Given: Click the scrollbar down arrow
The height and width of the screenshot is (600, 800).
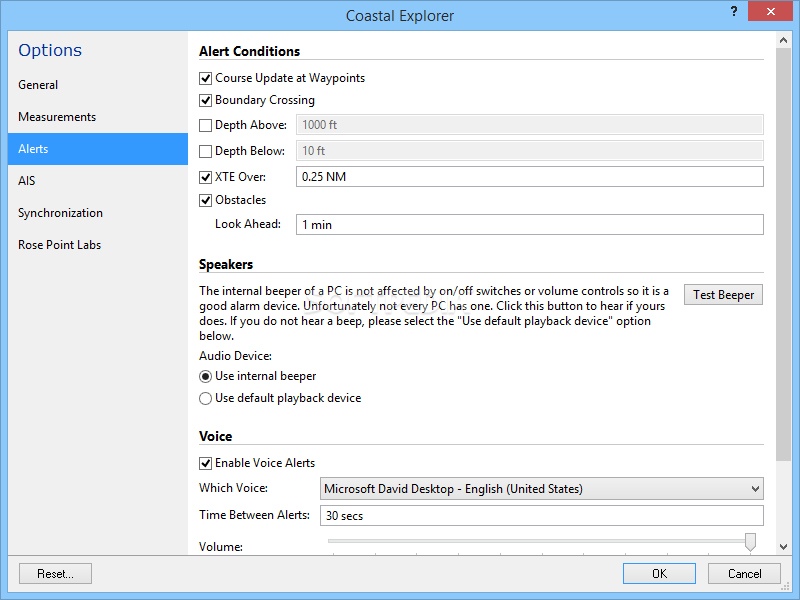Looking at the screenshot, I should (x=784, y=547).
